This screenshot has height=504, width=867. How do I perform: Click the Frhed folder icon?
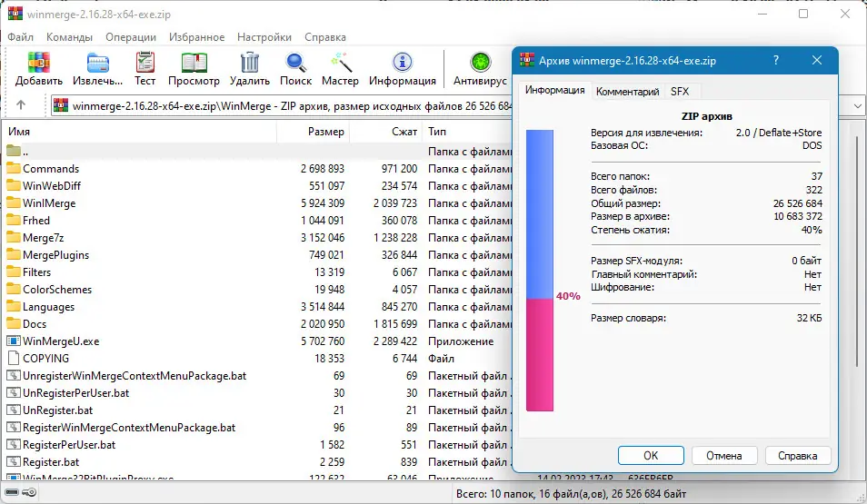tap(14, 220)
